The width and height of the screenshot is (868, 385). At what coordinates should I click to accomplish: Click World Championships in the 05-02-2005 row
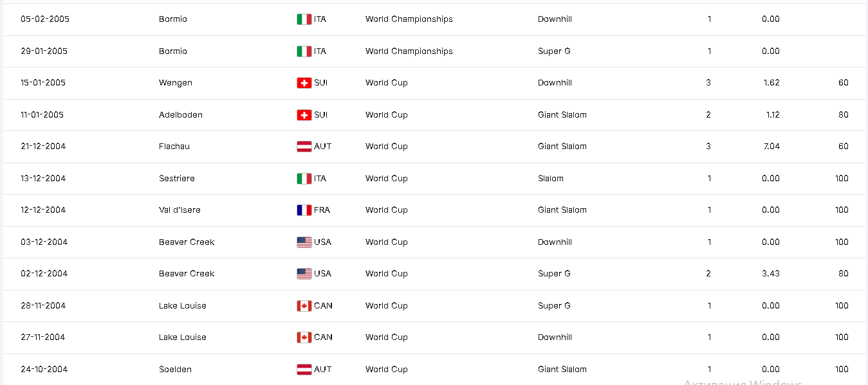coord(409,19)
